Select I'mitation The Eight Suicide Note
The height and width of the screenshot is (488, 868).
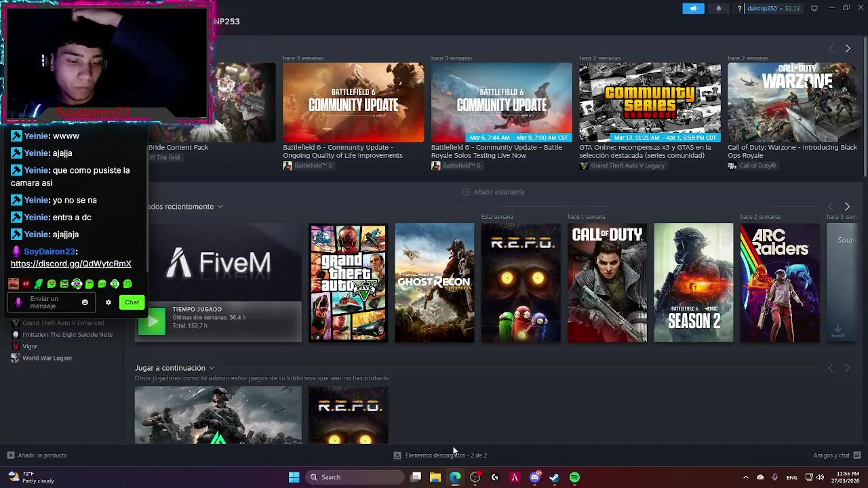pyautogui.click(x=67, y=335)
